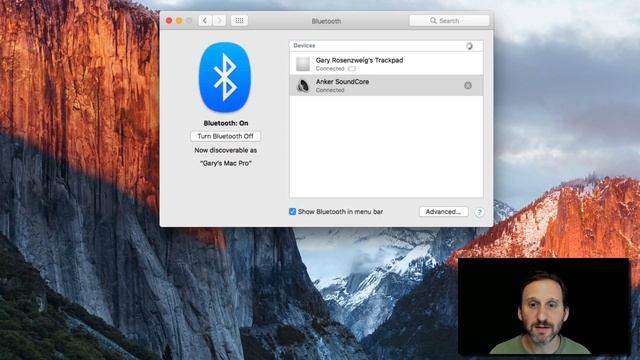Click the webcam video thumbnail overlay

(x=544, y=306)
